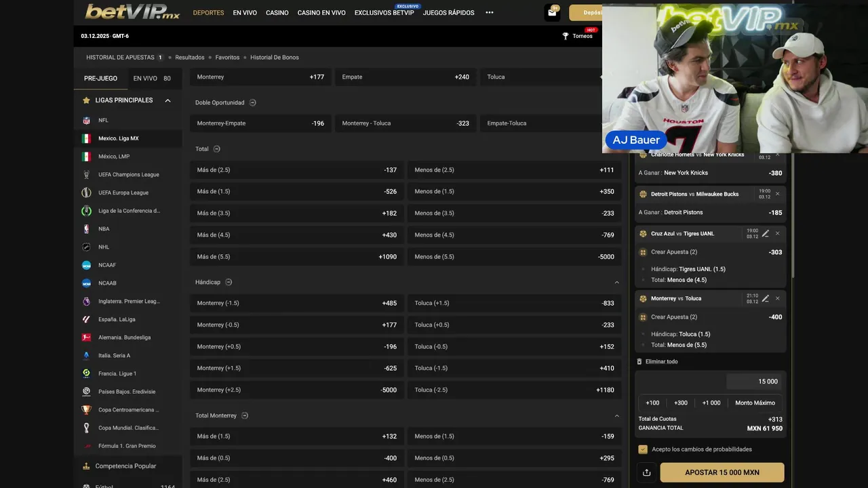Add +1 000 to stake
This screenshot has width=868, height=488.
[x=711, y=403]
